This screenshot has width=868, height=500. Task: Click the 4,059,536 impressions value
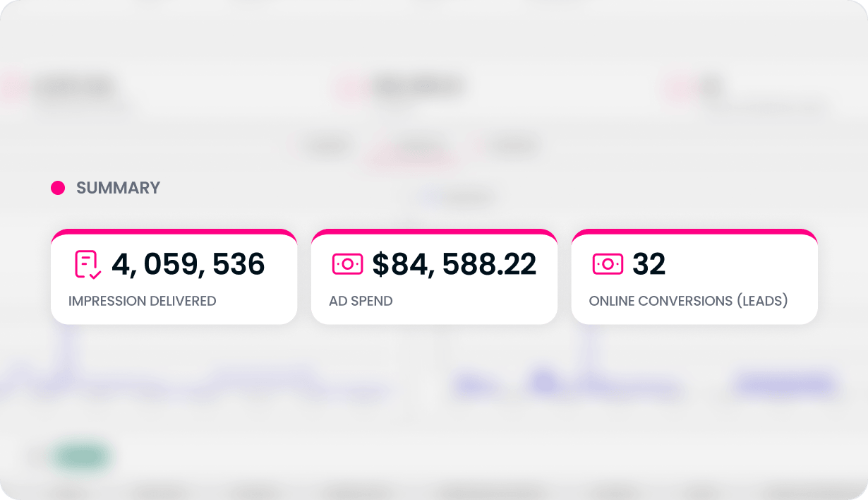188,264
